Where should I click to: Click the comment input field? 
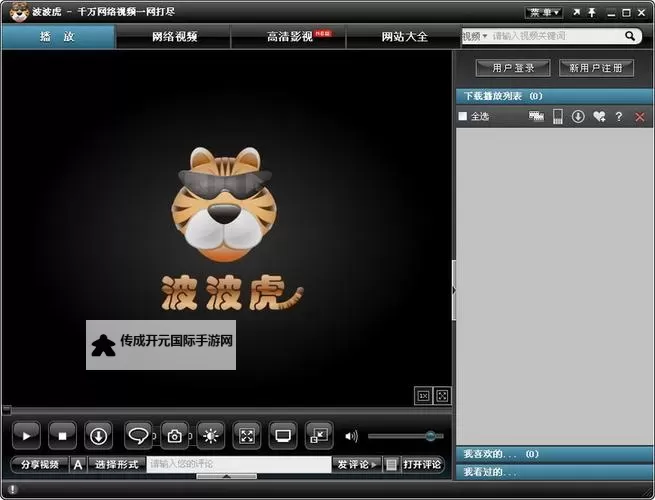pyautogui.click(x=239, y=464)
